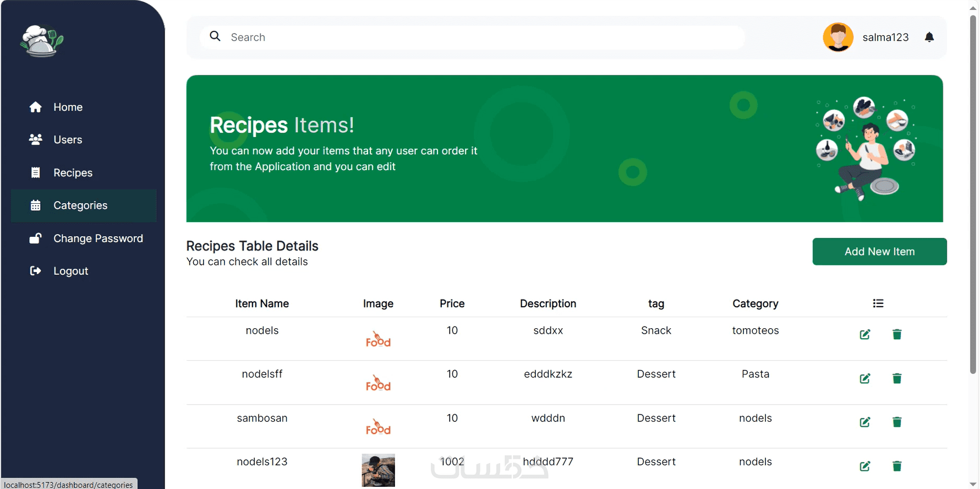This screenshot has width=980, height=489.
Task: Delete the nodels123 recipe
Action: [897, 466]
